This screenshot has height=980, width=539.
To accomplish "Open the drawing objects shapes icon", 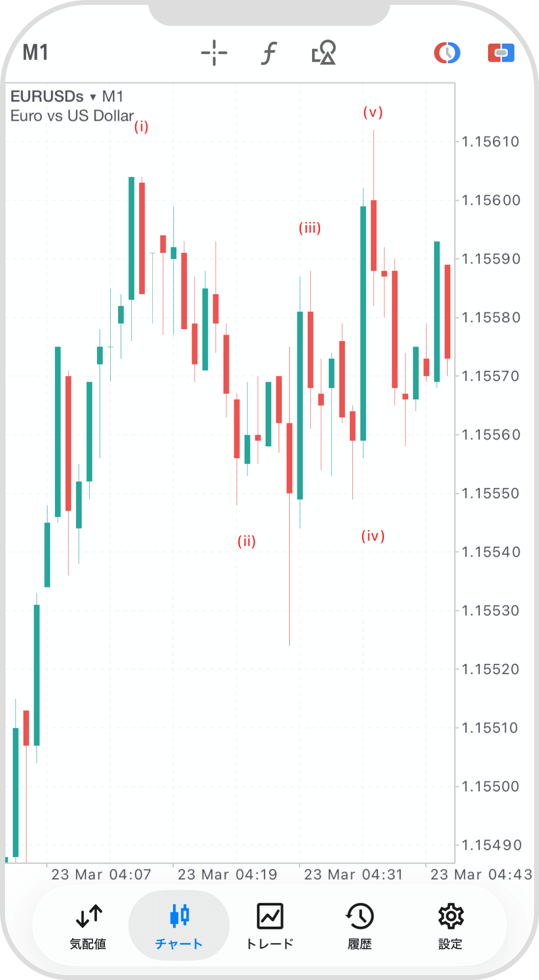I will click(324, 53).
